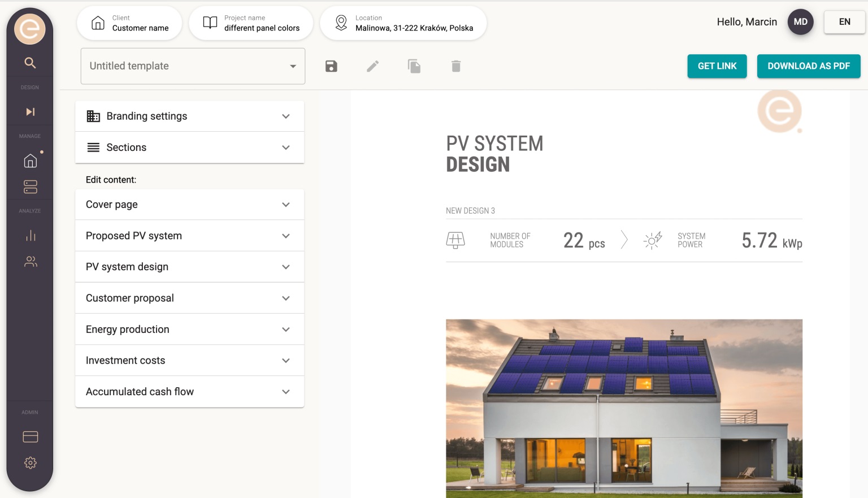Click the NEW DESIGN 3 label

coord(470,211)
